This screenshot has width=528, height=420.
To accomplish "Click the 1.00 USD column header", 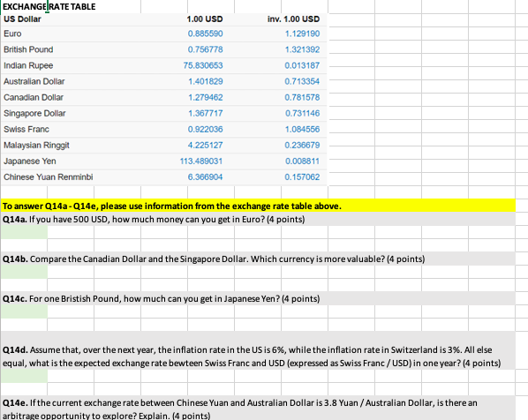I will pos(205,19).
